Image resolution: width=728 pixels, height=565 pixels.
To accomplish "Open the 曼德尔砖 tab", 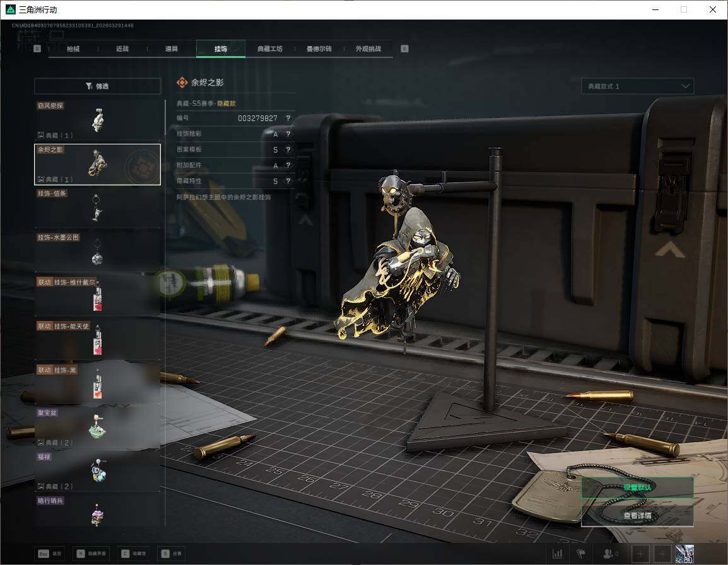I will pyautogui.click(x=319, y=49).
